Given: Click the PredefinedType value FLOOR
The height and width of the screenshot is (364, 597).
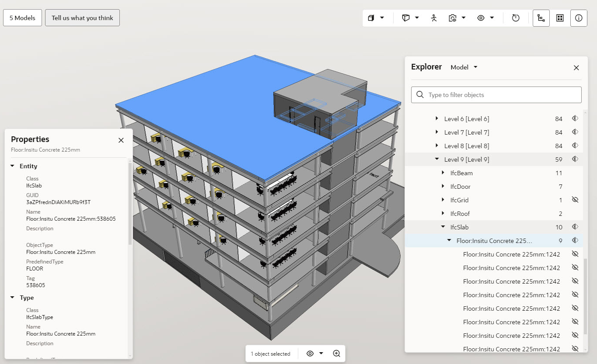Looking at the screenshot, I should tap(35, 269).
